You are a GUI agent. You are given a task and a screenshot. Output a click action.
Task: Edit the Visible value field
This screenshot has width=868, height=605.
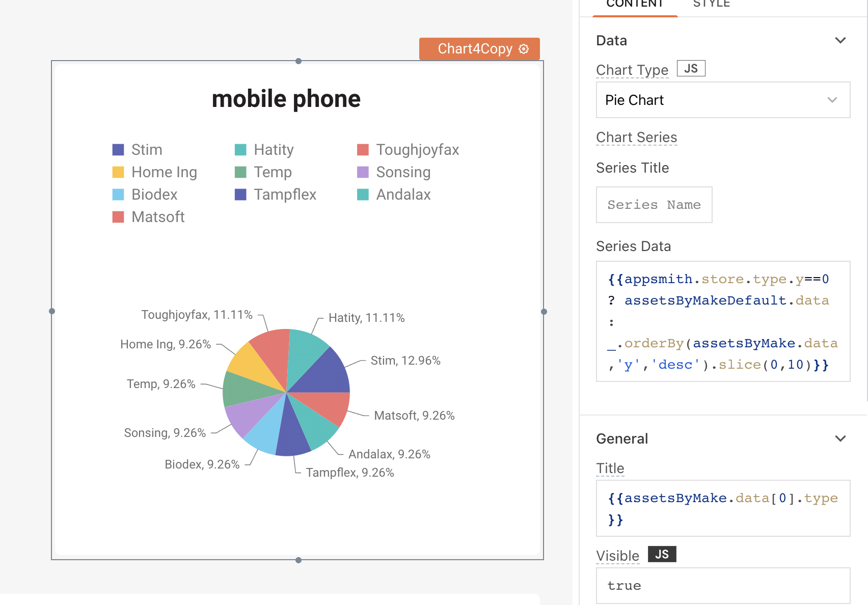723,586
